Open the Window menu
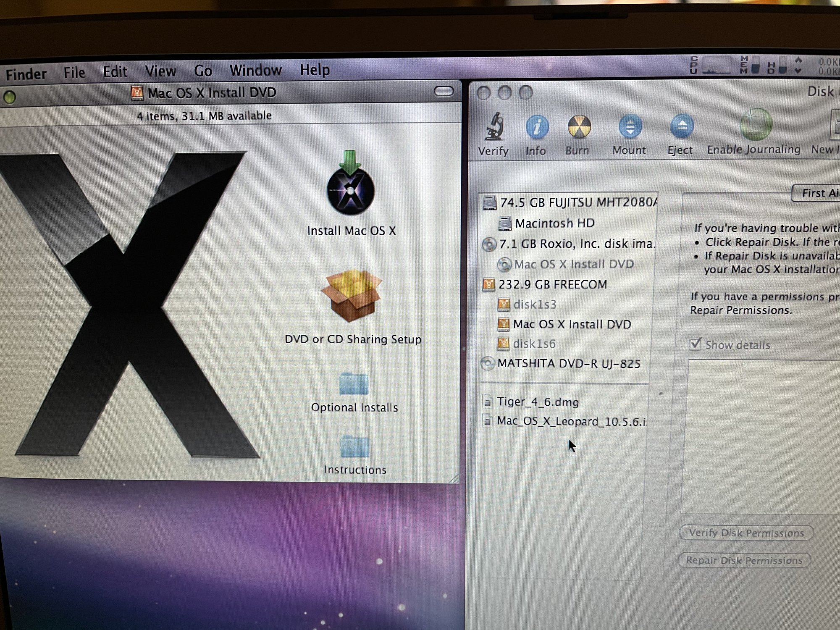Screen dimensions: 840x630 (255, 70)
